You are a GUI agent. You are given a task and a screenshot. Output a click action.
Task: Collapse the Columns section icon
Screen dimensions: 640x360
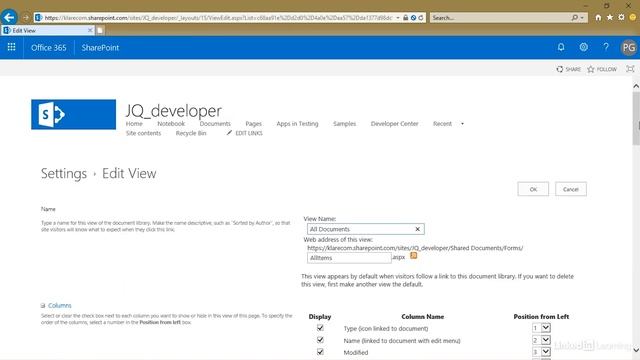43,305
